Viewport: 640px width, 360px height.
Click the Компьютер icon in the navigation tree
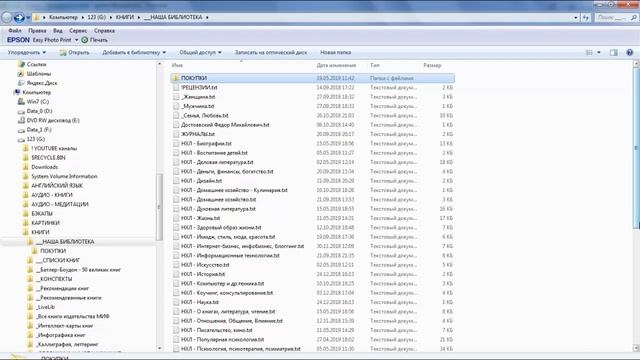pos(17,92)
